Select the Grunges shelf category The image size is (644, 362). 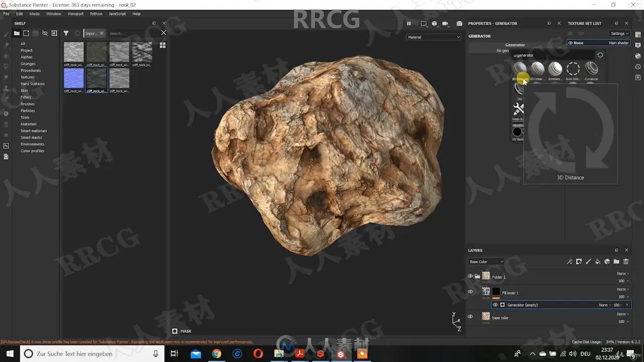pyautogui.click(x=28, y=64)
